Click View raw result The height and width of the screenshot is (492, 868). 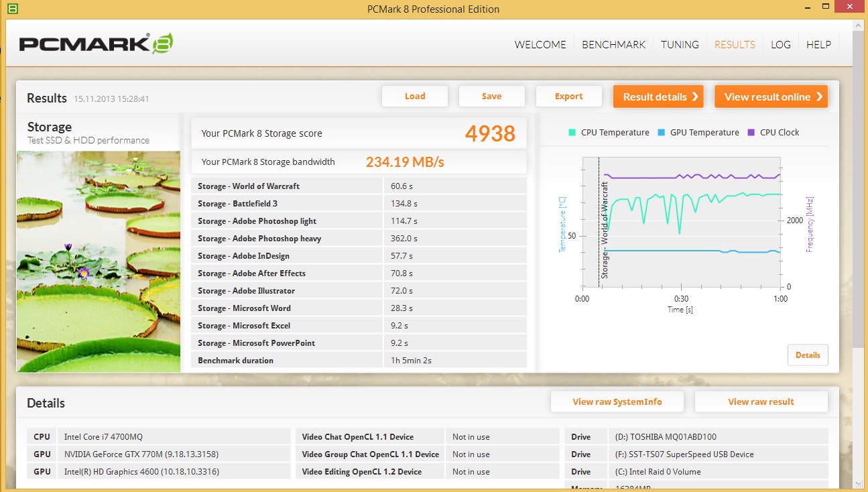point(761,402)
